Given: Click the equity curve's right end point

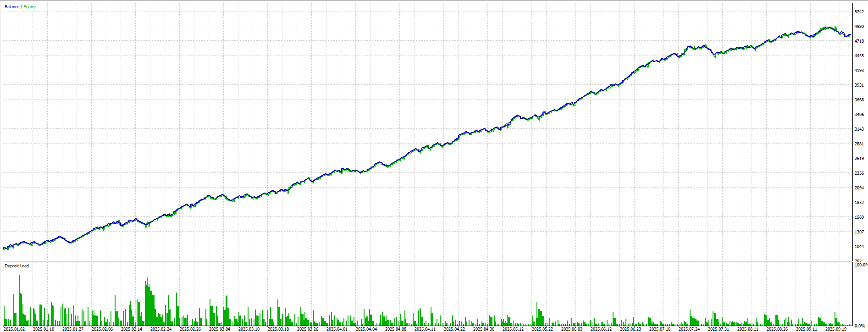Looking at the screenshot, I should (850, 35).
